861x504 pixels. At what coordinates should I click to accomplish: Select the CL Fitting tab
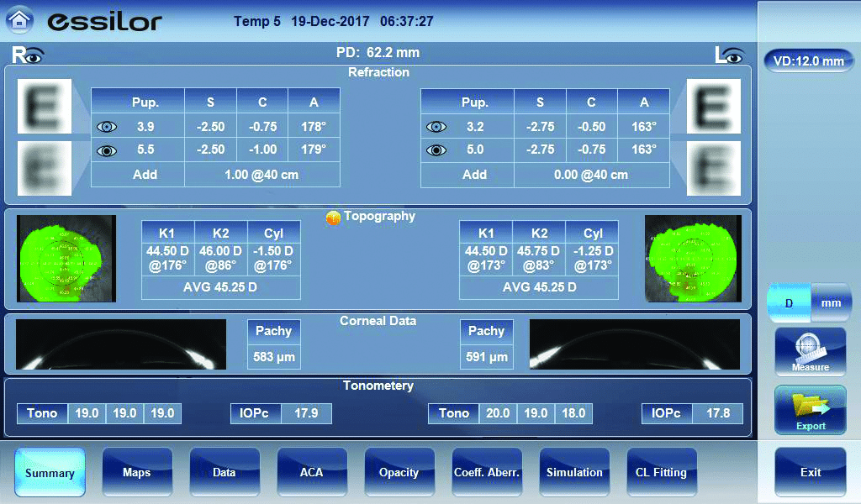tap(661, 472)
